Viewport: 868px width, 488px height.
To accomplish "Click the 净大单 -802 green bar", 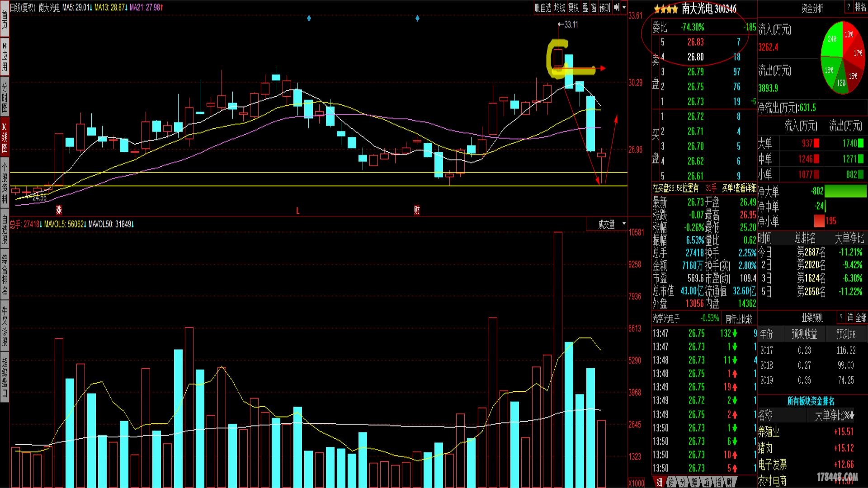I will coord(845,191).
